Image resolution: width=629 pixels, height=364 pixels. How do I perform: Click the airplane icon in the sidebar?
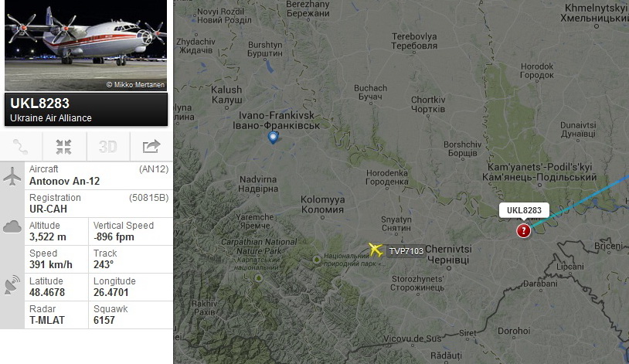coord(12,175)
